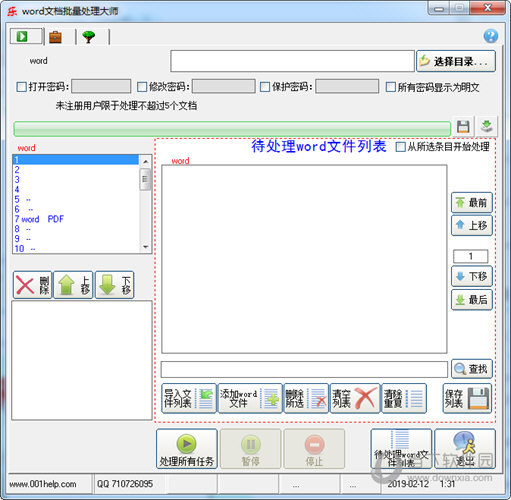The image size is (511, 500).
Task: Select task list item 10
Action: tap(76, 249)
